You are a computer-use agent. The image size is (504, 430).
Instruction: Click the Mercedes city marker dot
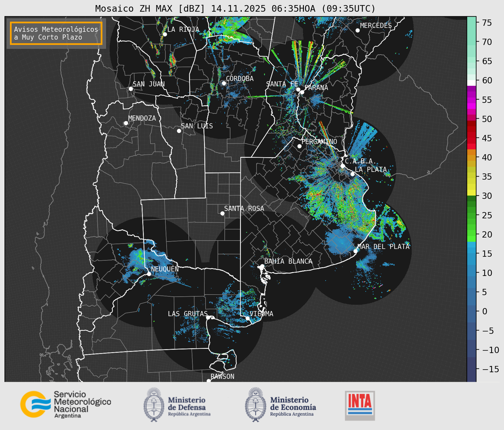click(357, 31)
